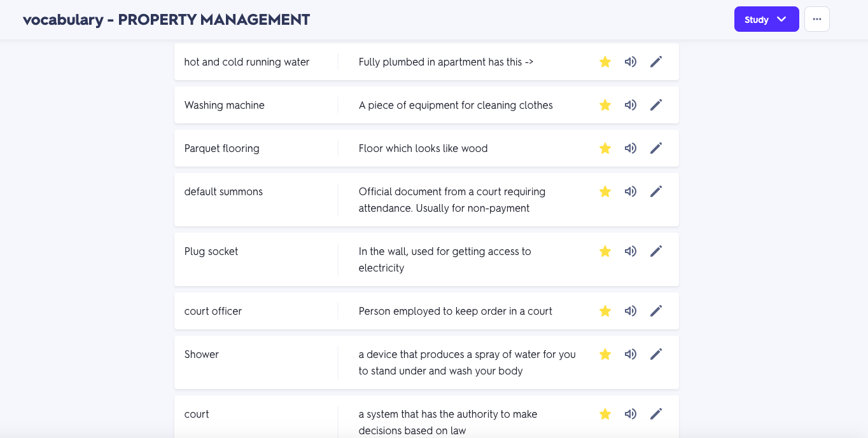Edit the 'court' card with pencil icon
Viewport: 868px width, 438px height.
[656, 414]
